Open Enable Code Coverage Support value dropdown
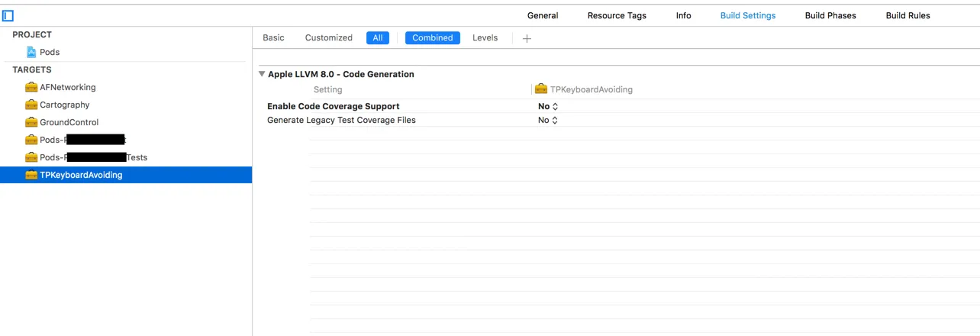The width and height of the screenshot is (980, 336). (548, 106)
